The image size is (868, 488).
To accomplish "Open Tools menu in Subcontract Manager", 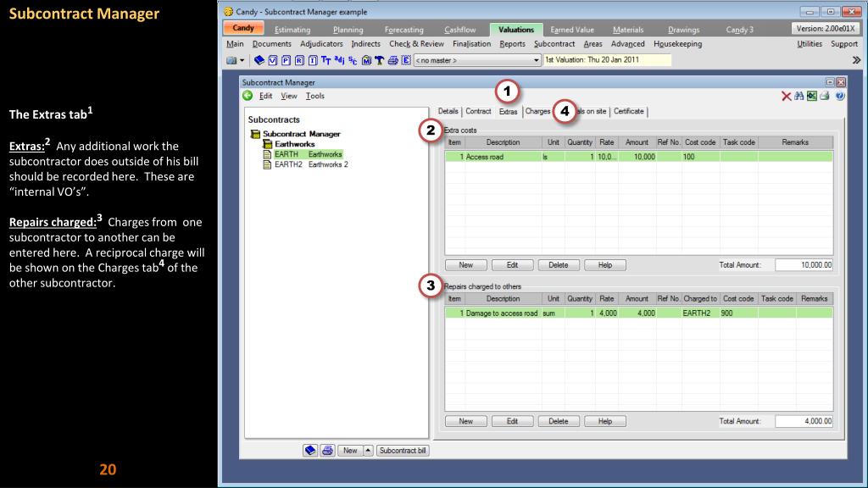I will pos(315,96).
